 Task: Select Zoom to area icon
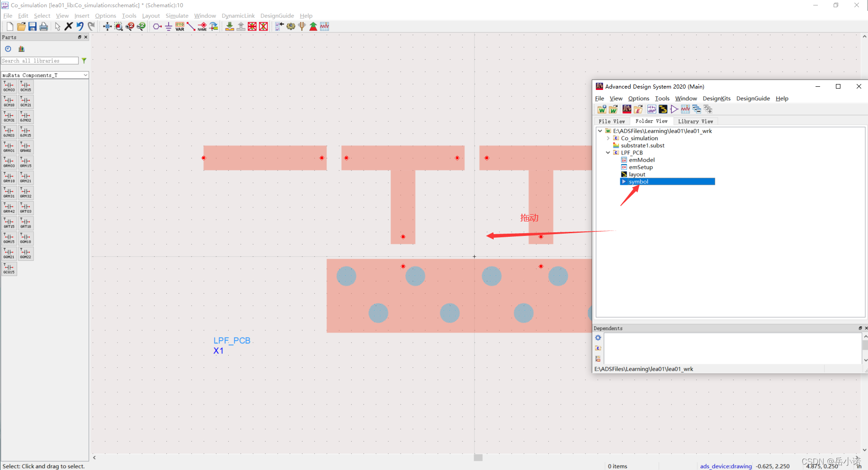tap(118, 27)
